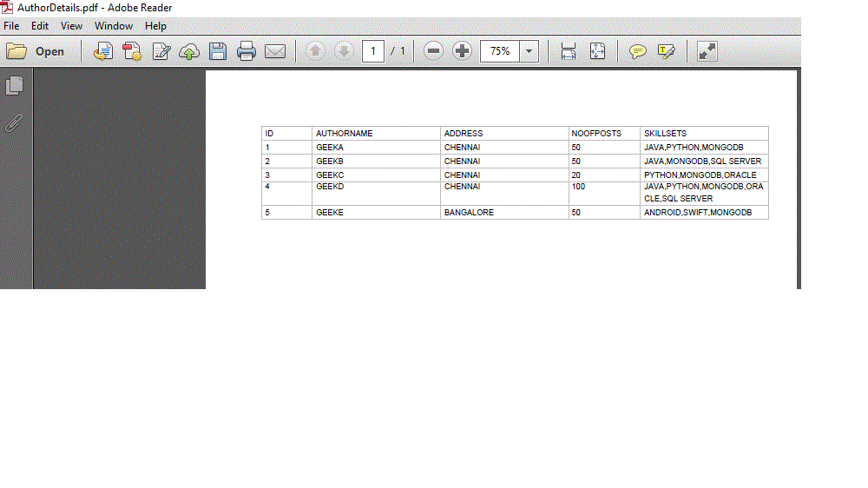Open the Page Thumbnails panel icon

(x=15, y=85)
